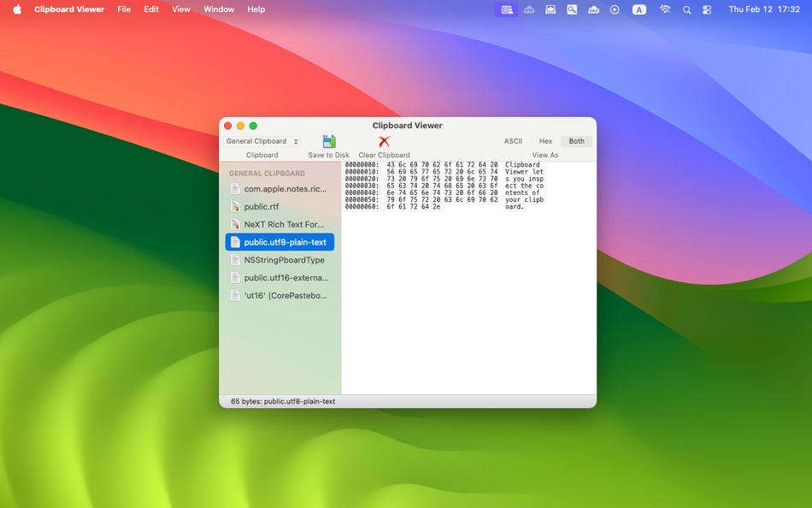This screenshot has height=508, width=812.
Task: Open the File menu
Action: [124, 9]
